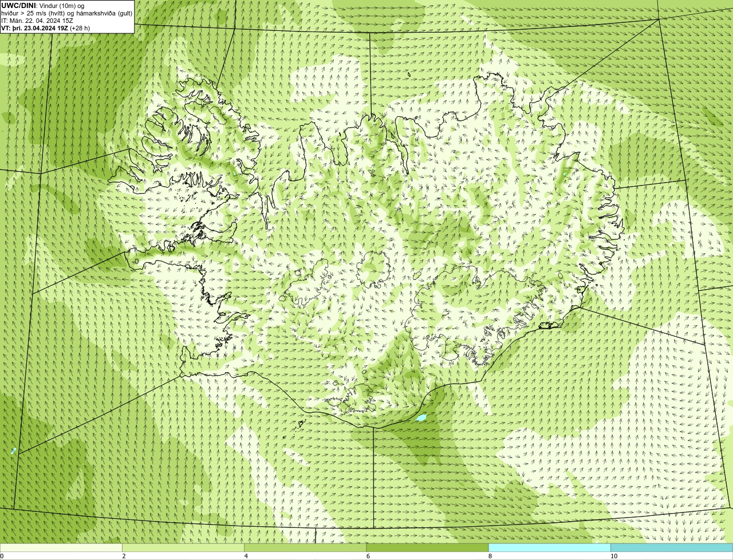Click the line "IT: Mán. 22. 04. 2024 15Z"

pyautogui.click(x=37, y=20)
